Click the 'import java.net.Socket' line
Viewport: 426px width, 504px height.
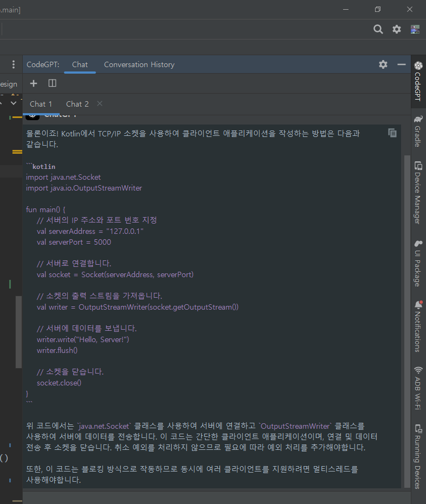(x=63, y=177)
